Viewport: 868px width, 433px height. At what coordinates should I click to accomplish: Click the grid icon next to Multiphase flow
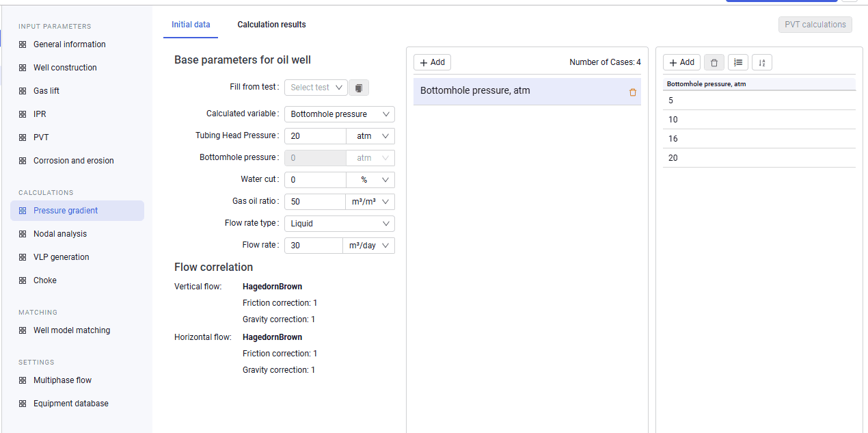[x=23, y=380]
